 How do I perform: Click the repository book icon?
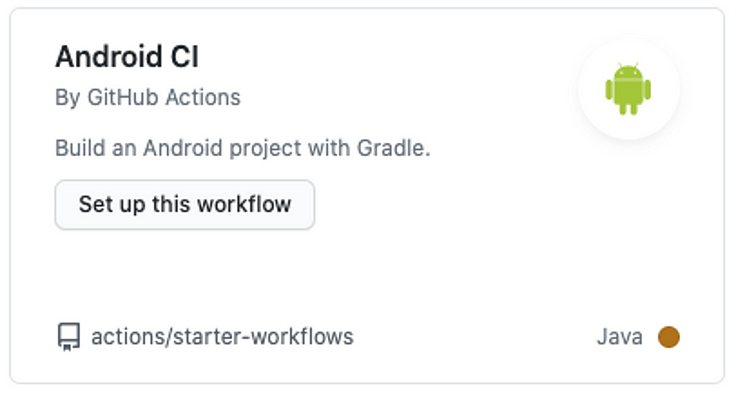pos(69,336)
